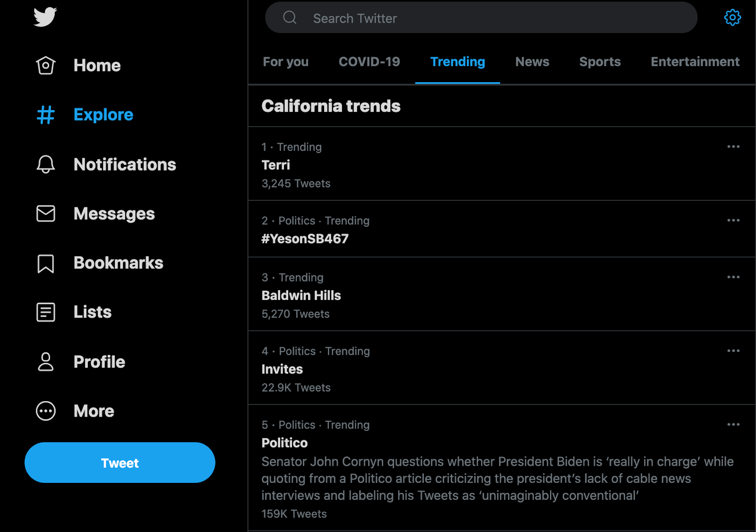Click the Profile person icon
This screenshot has width=756, height=532.
coord(46,362)
